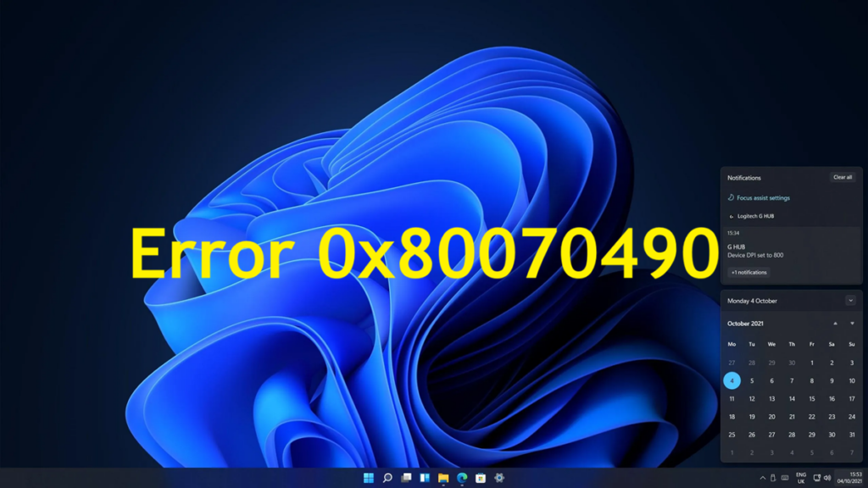
Task: Clear all notifications
Action: tap(843, 177)
